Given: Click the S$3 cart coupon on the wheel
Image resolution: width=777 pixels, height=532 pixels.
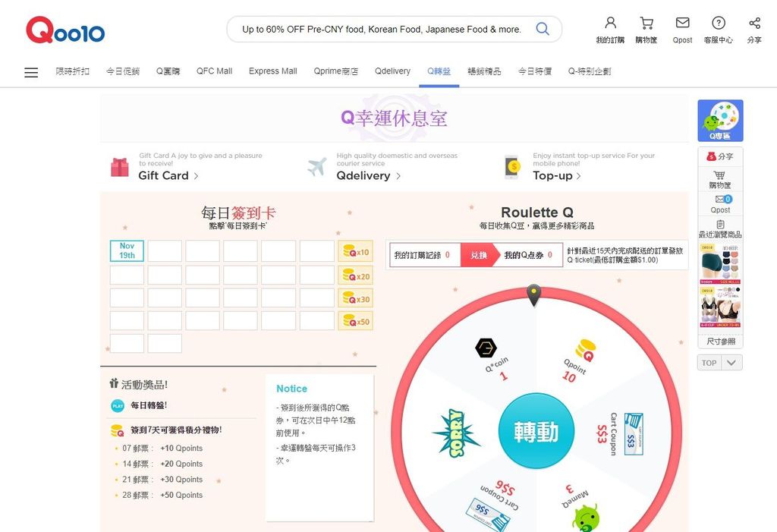Looking at the screenshot, I should 634,434.
